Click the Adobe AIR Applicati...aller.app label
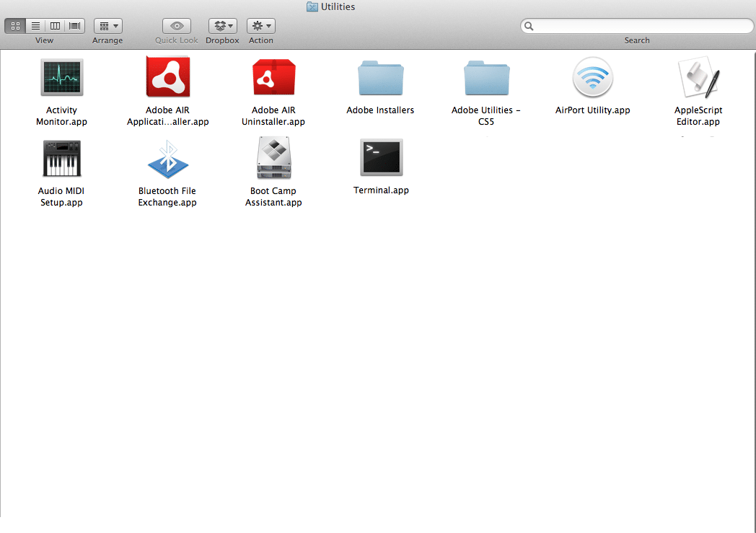 (x=168, y=116)
